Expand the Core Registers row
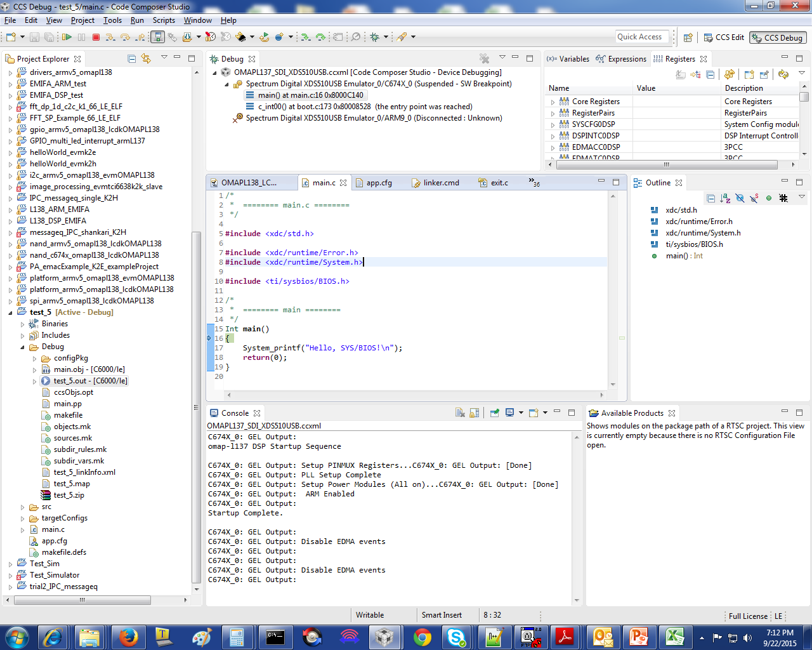Image resolution: width=812 pixels, height=650 pixels. 553,102
